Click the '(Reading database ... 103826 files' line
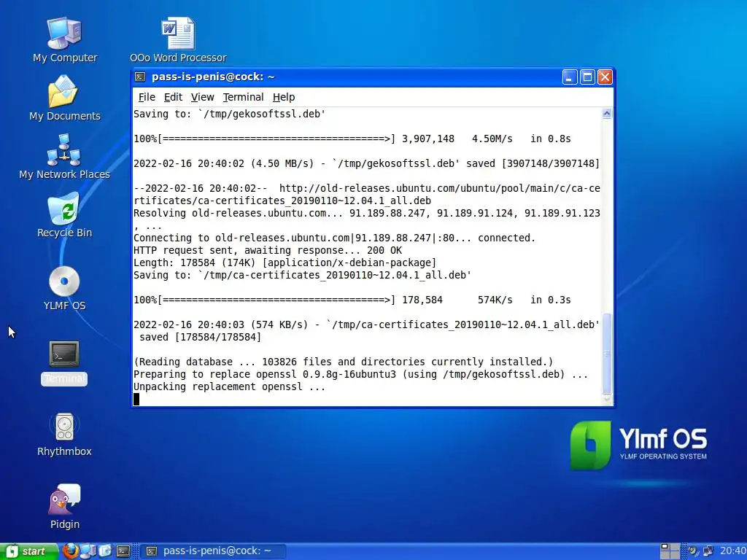747x560 pixels. (343, 362)
